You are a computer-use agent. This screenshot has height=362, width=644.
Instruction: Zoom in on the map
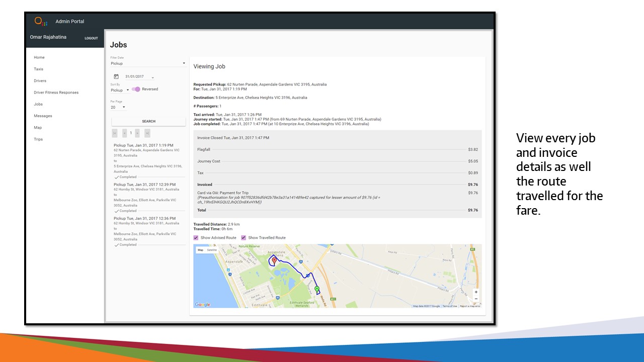(476, 292)
